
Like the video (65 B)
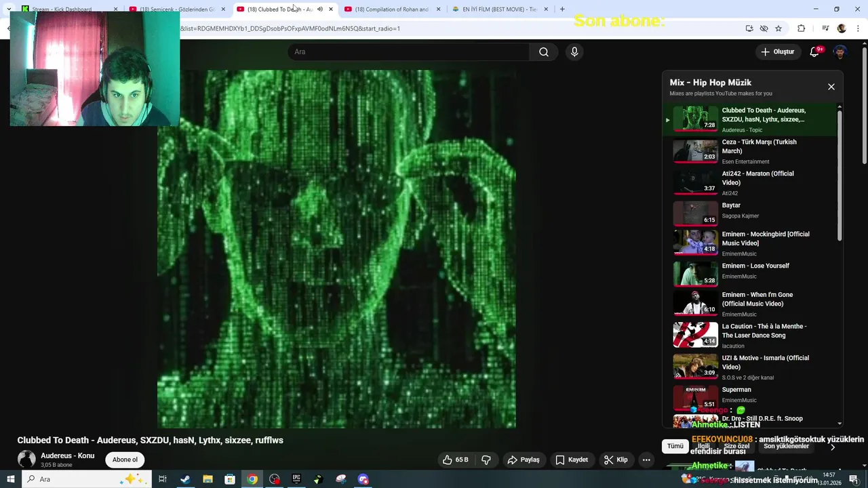(456, 460)
